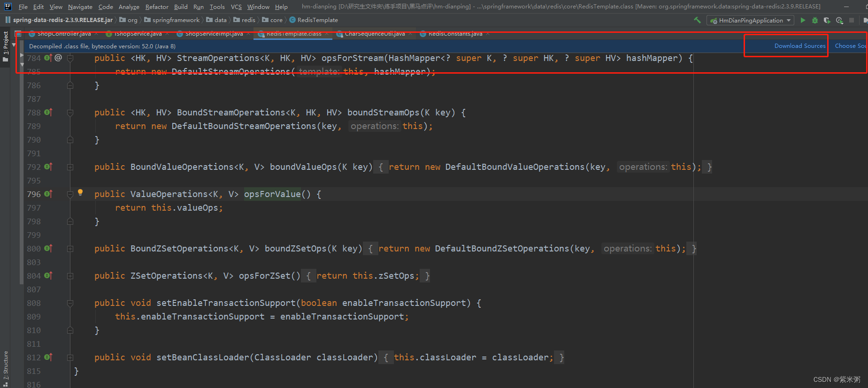The height and width of the screenshot is (388, 868).
Task: Collapse the opsForStream method fold on line 784
Action: click(x=70, y=58)
